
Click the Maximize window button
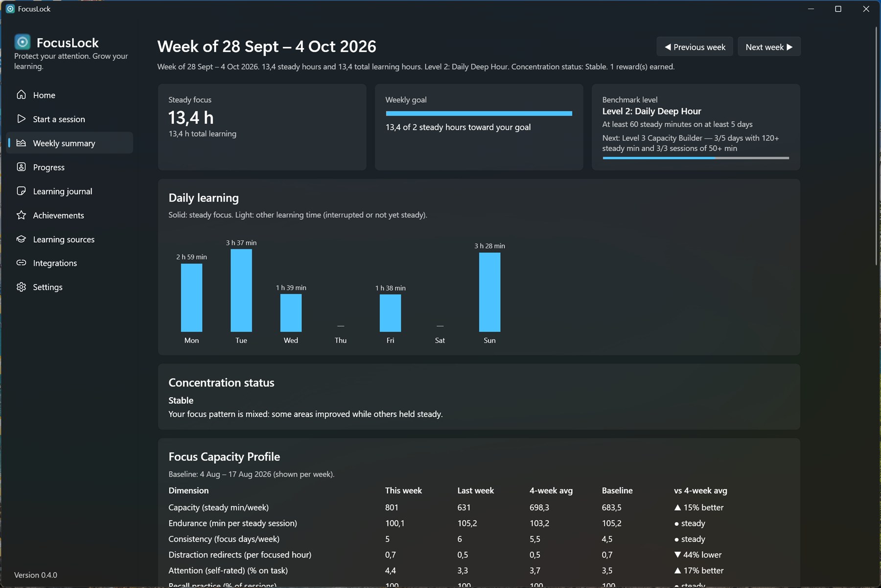pyautogui.click(x=838, y=9)
